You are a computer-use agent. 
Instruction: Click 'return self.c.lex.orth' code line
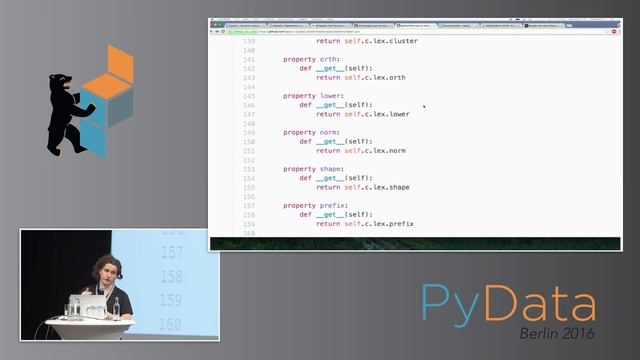361,78
